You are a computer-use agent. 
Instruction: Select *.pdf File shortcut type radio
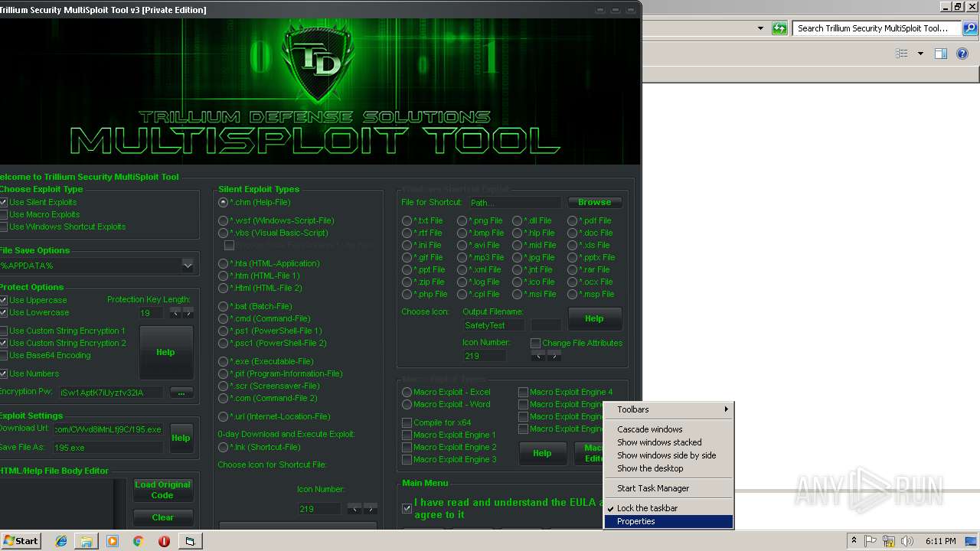click(573, 220)
